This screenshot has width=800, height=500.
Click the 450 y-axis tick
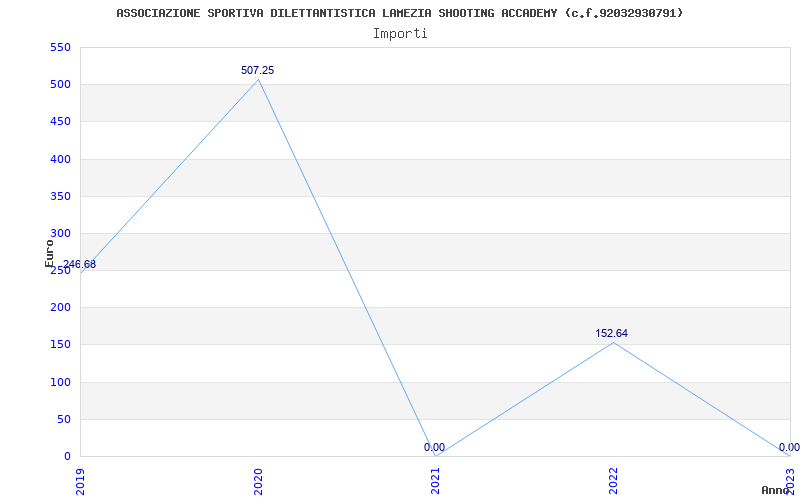[x=60, y=122]
